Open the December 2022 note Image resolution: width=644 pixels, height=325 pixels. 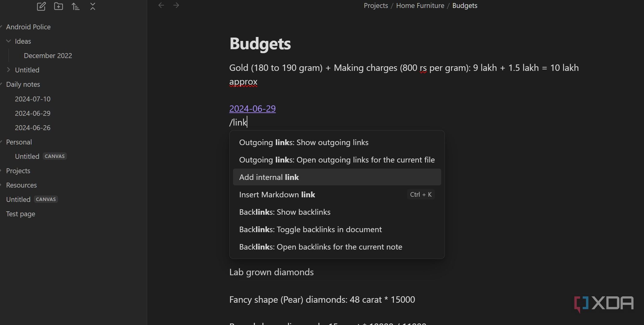click(x=48, y=56)
